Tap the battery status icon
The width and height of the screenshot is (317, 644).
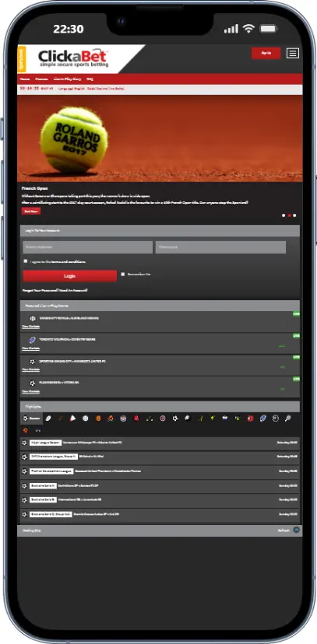tap(269, 29)
